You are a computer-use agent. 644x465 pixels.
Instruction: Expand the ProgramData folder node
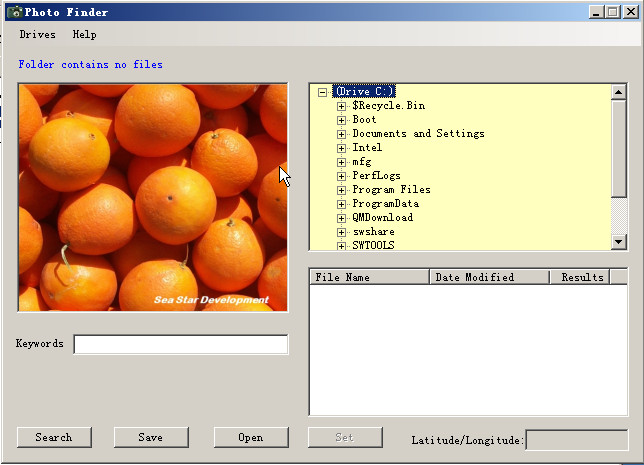pyautogui.click(x=341, y=204)
